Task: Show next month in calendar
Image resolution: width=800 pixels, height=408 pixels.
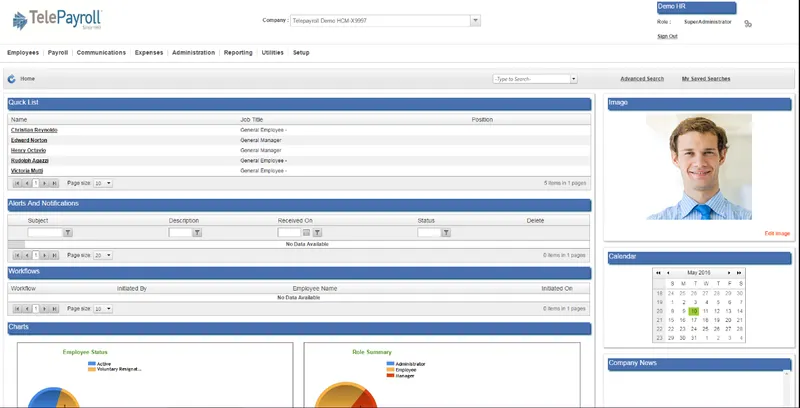Action: (729, 273)
